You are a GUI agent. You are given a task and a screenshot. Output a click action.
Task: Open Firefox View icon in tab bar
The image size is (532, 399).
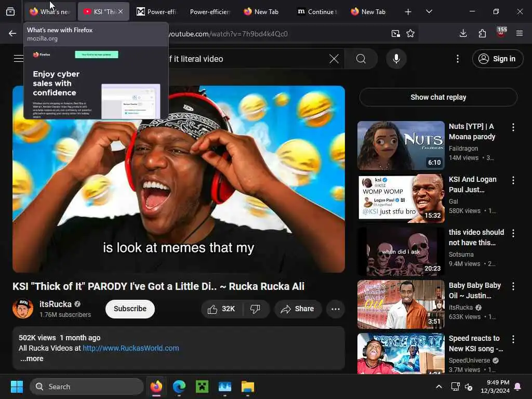[x=10, y=11]
